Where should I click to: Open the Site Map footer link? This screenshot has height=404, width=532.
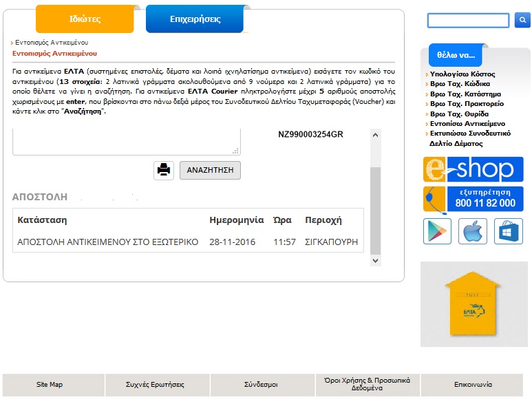click(x=50, y=385)
